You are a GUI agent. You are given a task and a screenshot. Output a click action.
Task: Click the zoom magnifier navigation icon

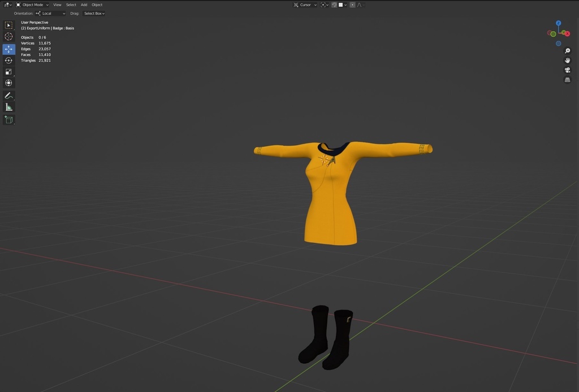(x=568, y=51)
